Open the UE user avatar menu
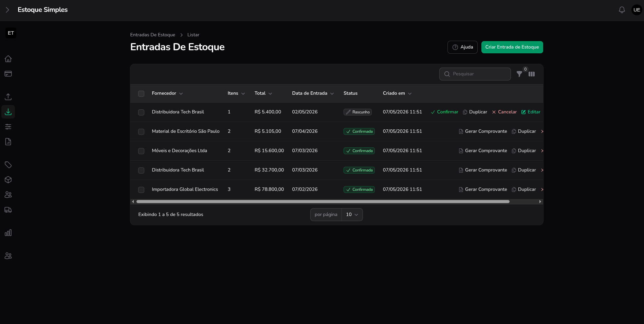The height and width of the screenshot is (324, 644). click(637, 10)
